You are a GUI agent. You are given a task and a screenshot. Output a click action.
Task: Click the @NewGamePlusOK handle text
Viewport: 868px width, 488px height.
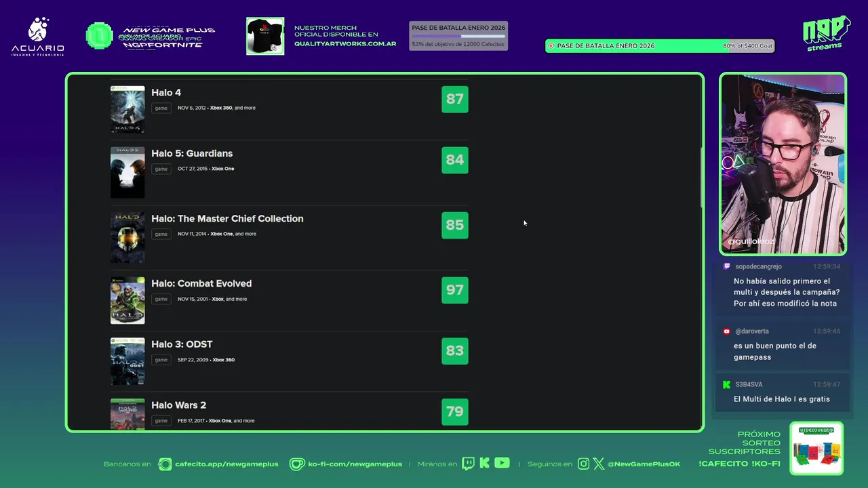(x=644, y=464)
